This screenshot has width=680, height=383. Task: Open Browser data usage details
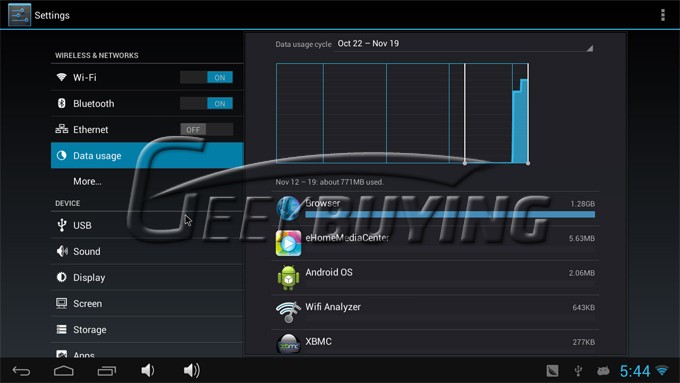point(435,208)
